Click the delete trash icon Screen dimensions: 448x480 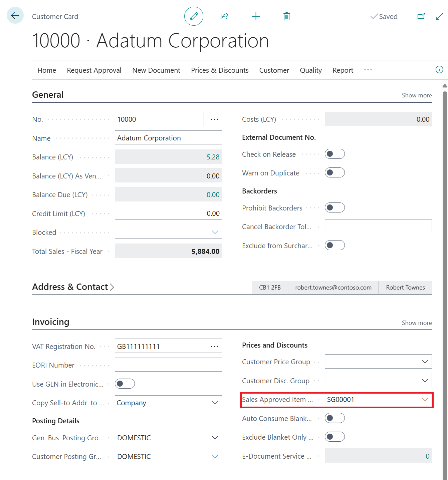tap(286, 16)
